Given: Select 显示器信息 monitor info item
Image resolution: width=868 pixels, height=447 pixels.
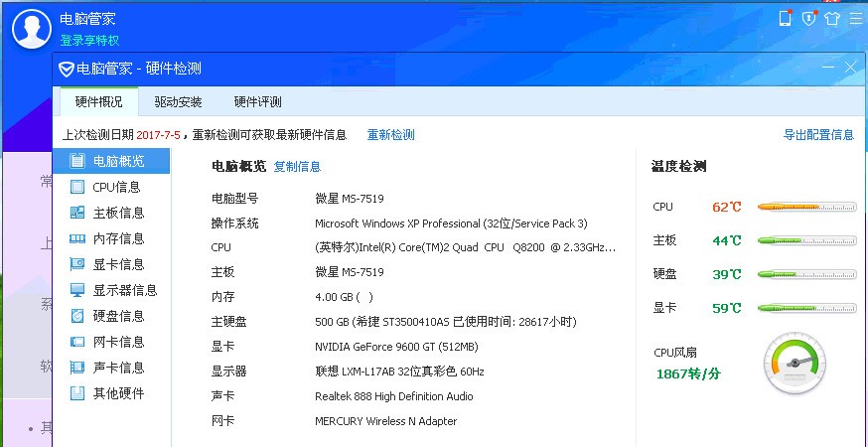Looking at the screenshot, I should (x=111, y=290).
